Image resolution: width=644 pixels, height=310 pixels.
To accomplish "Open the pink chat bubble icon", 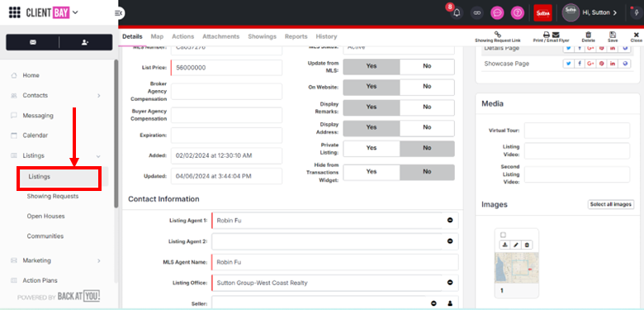I will [497, 12].
